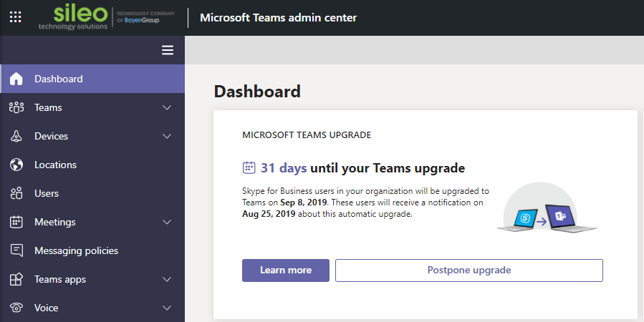Open the Locations nav item
This screenshot has height=322, width=644.
click(92, 165)
